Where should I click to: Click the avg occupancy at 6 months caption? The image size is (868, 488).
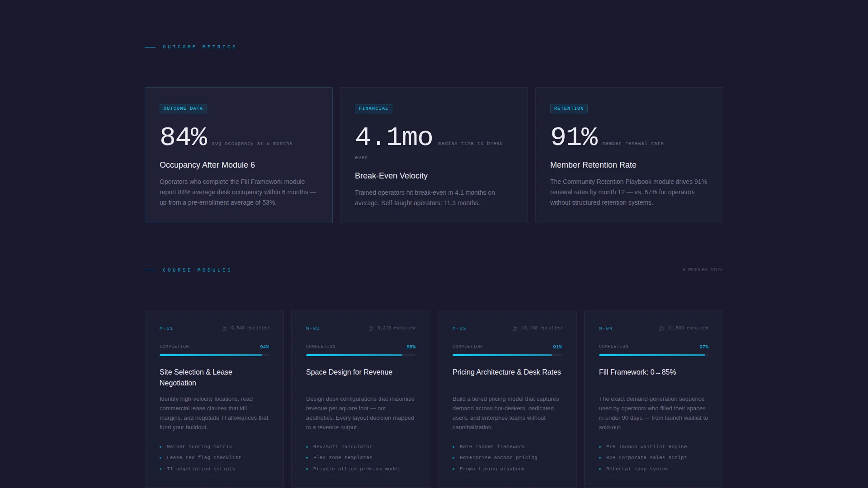pos(252,144)
